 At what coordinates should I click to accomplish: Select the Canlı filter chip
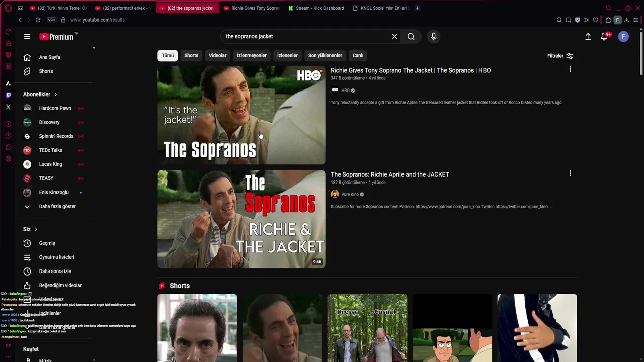tap(358, 55)
